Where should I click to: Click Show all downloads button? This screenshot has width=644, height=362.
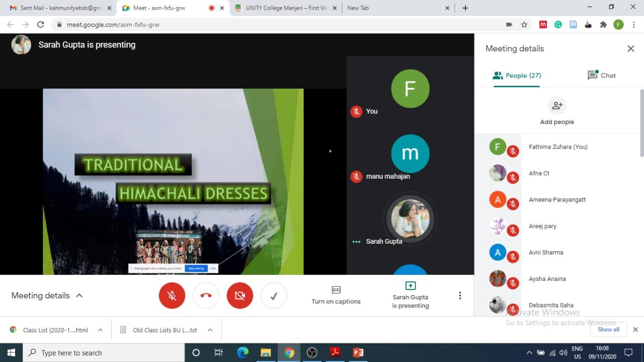point(608,329)
